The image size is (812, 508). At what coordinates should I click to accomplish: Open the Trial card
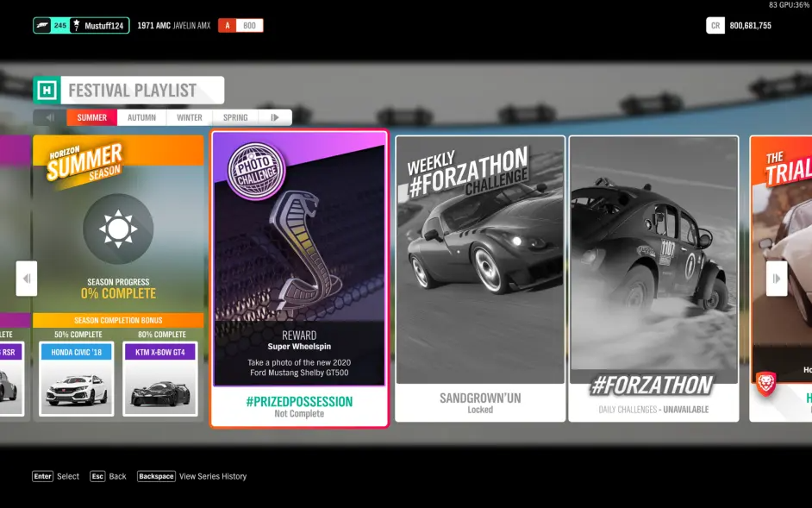[781, 279]
